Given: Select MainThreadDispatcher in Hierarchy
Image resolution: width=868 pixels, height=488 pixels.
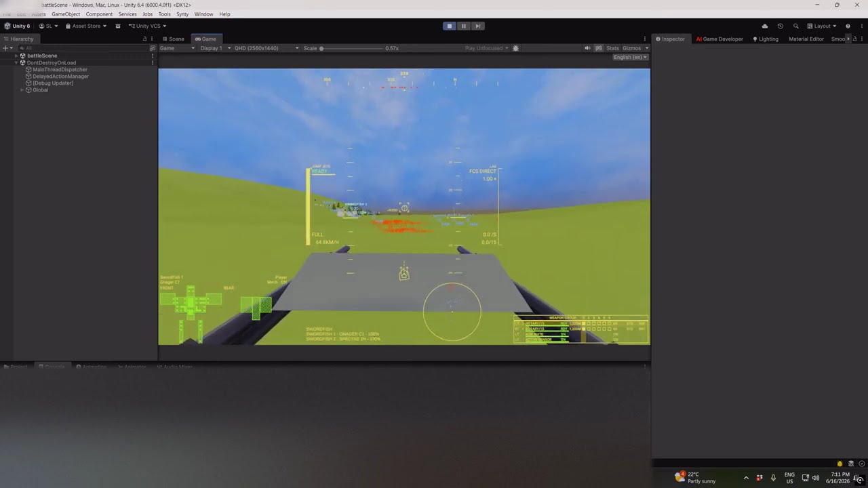Looking at the screenshot, I should (56, 69).
